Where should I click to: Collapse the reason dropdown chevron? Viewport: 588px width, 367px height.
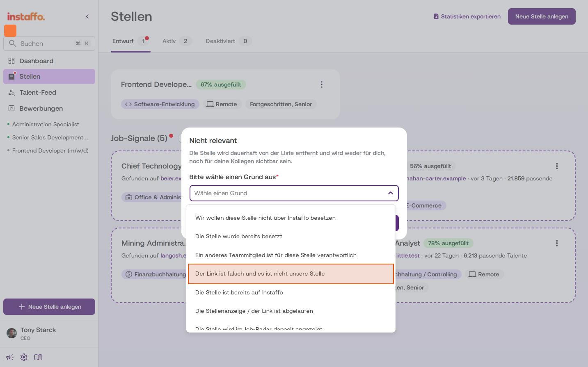coord(391,193)
